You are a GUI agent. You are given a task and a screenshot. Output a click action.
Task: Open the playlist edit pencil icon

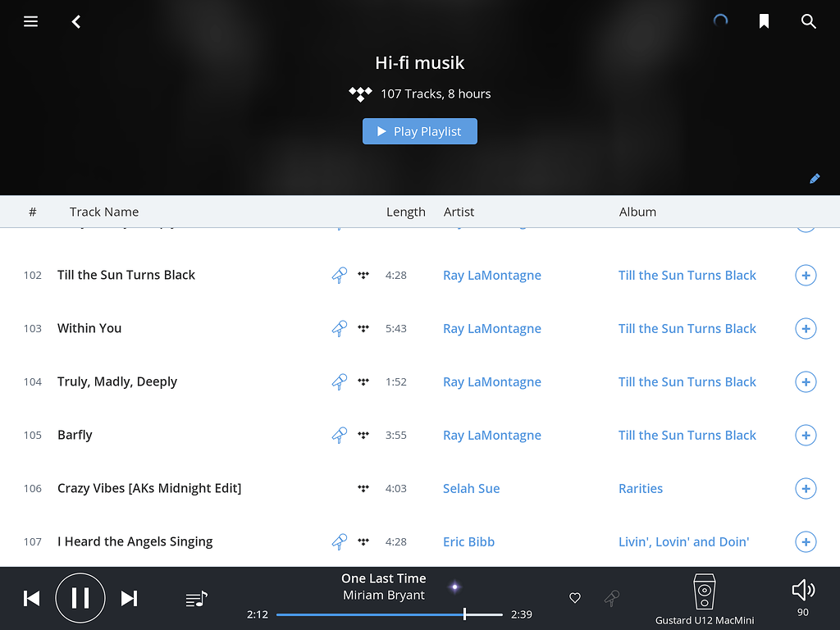pos(815,178)
